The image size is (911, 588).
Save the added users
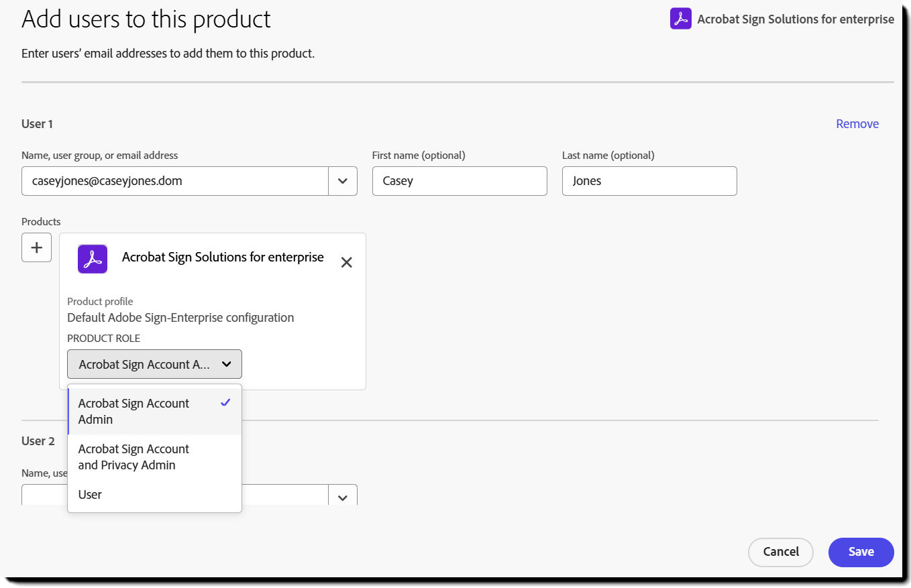point(861,552)
